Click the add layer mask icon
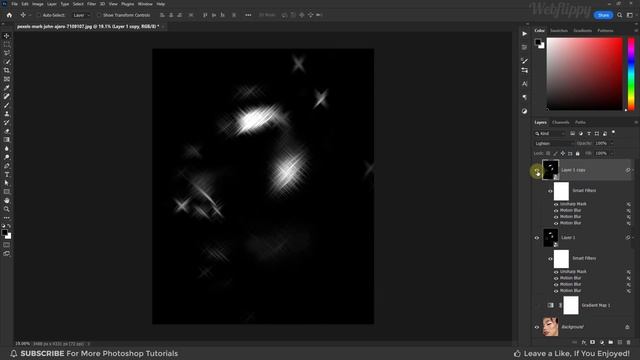The height and width of the screenshot is (360, 640). [593, 342]
